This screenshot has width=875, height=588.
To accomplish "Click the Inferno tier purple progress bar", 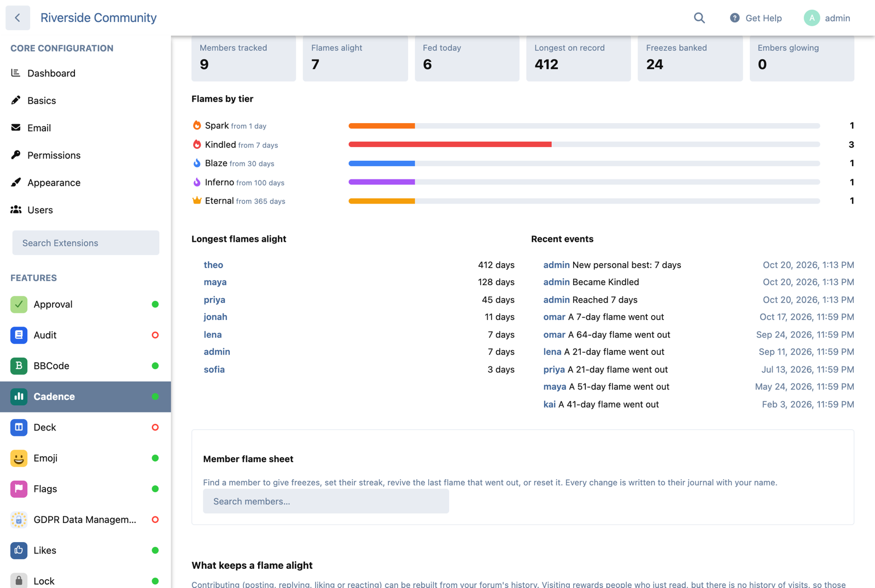I will tap(382, 182).
